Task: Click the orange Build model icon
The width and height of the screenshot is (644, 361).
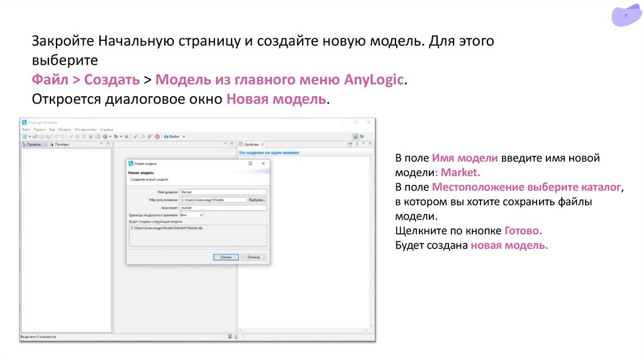Action: [135, 136]
